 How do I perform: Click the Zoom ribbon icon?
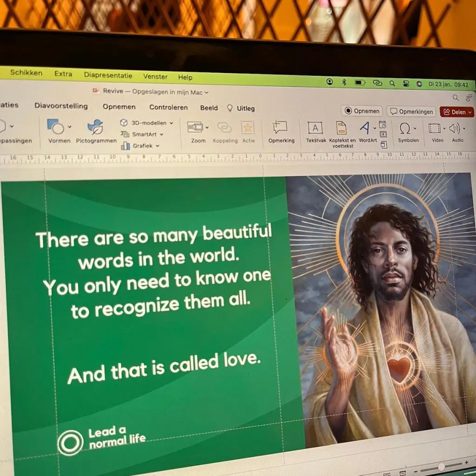[195, 127]
